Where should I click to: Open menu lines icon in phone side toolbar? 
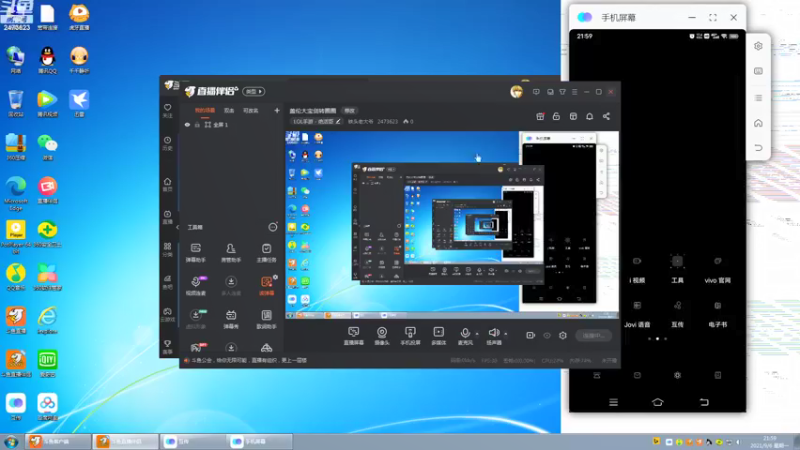758,97
